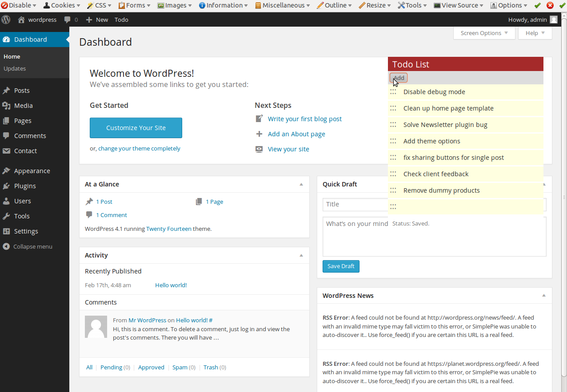The width and height of the screenshot is (567, 392).
Task: Open the Add an About page link
Action: (x=296, y=134)
